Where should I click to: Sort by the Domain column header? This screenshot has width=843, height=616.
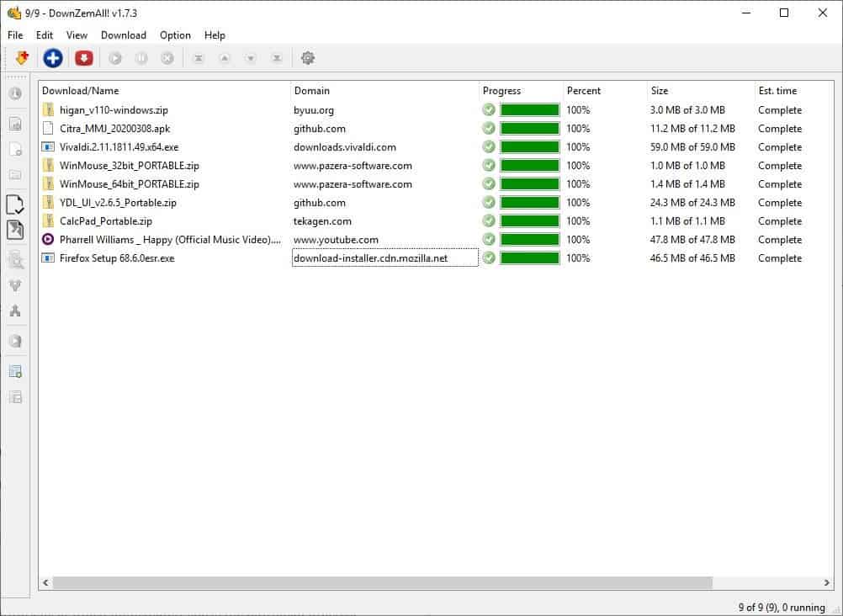385,90
